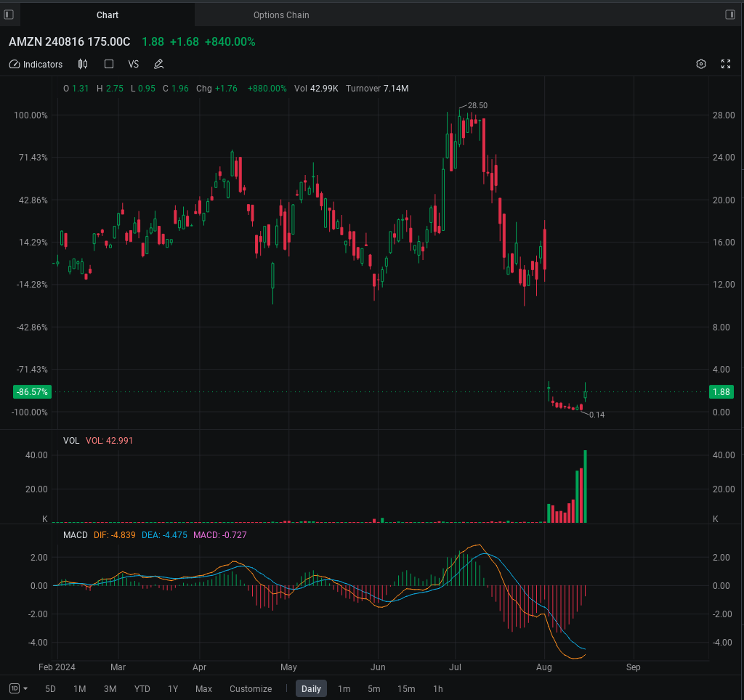
Task: Click the 28.50 high price marker
Action: tap(477, 105)
